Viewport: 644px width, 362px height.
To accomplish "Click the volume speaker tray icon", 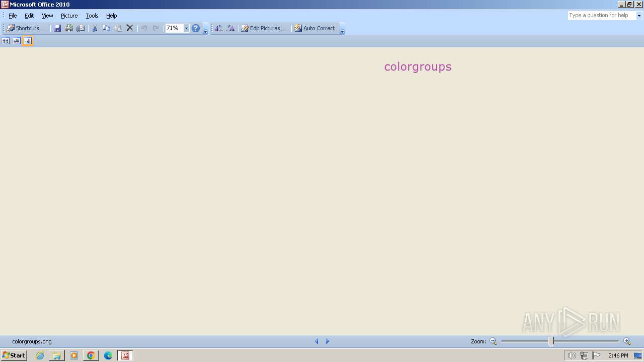I will [572, 355].
